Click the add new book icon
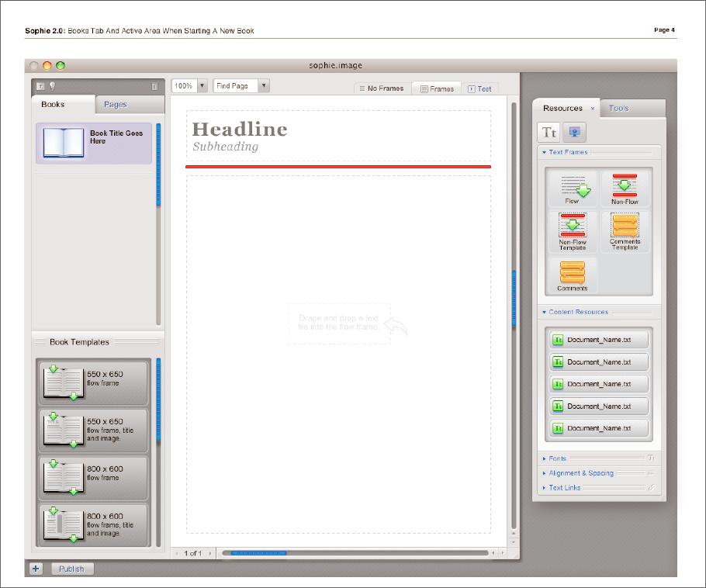Viewport: 706px width, 588px height. click(40, 85)
